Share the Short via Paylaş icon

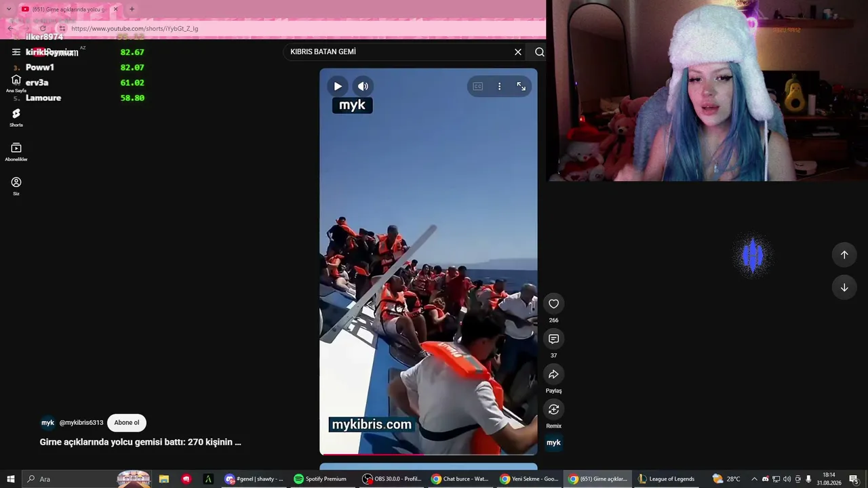(553, 374)
